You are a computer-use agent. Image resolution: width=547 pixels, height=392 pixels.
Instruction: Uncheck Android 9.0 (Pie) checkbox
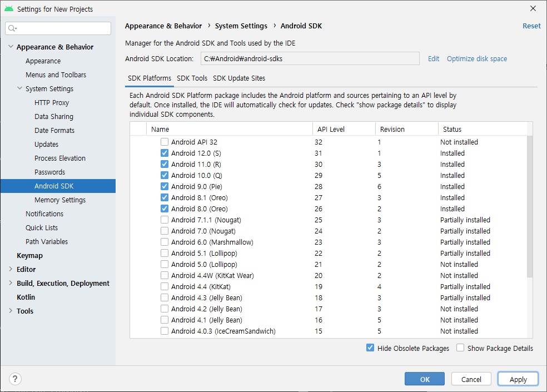(x=165, y=186)
